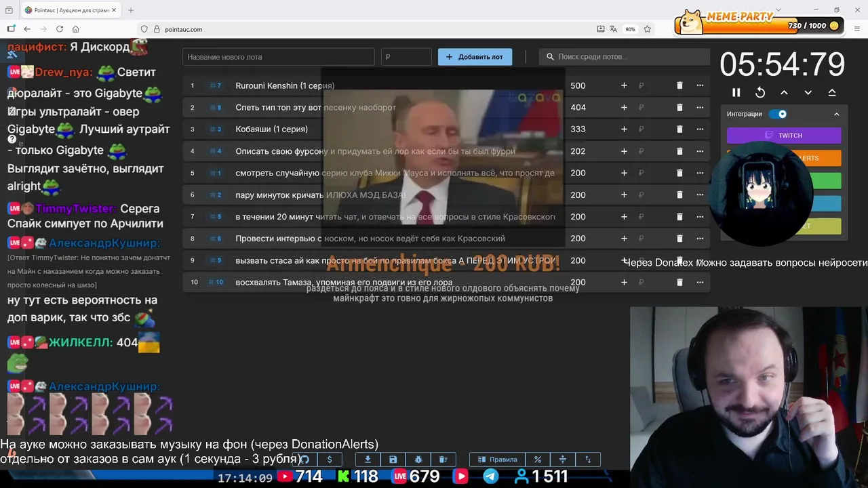This screenshot has width=868, height=488.
Task: Click the dollar sign icon in bottom toolbar
Action: pyautogui.click(x=330, y=460)
